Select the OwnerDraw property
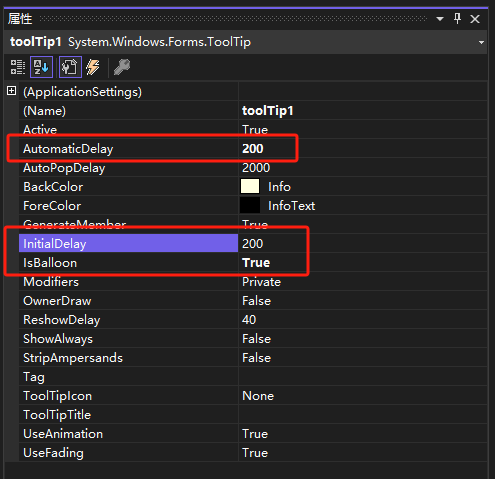The height and width of the screenshot is (479, 495). tap(129, 301)
